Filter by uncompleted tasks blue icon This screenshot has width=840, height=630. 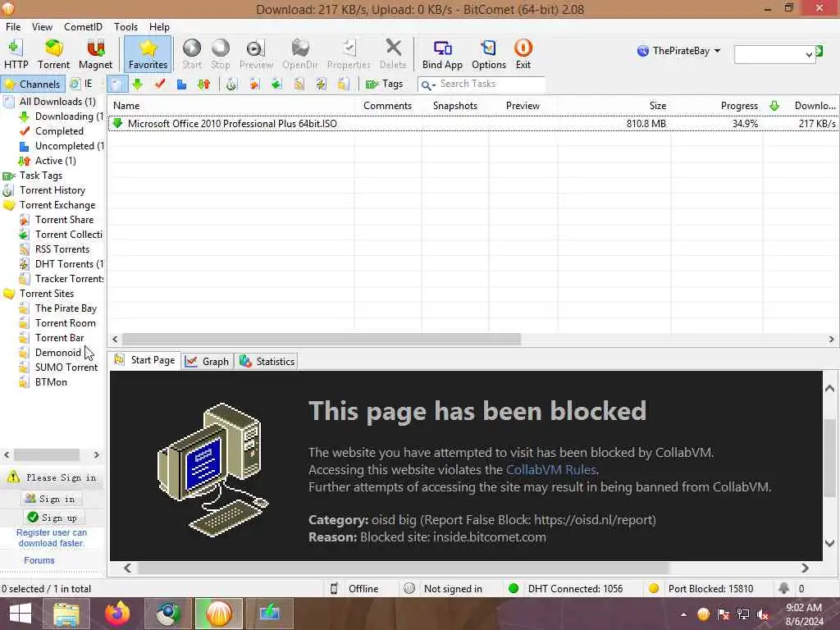pyautogui.click(x=181, y=84)
